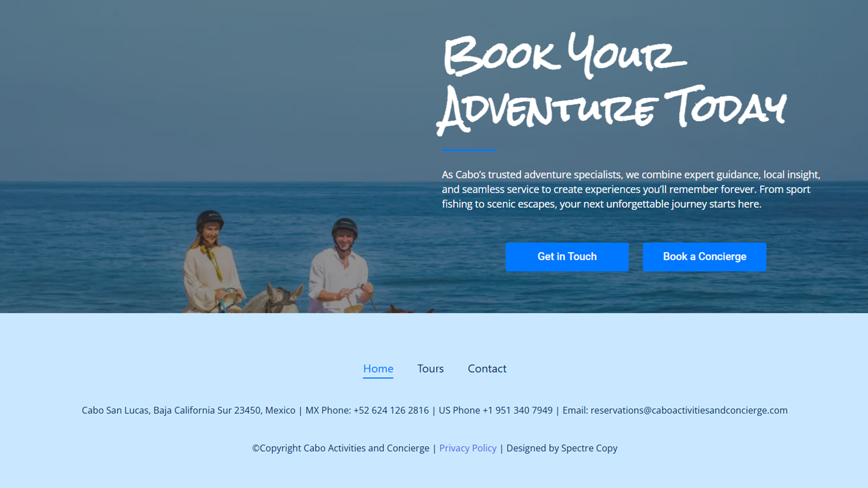Click the Book Your Adventure Today heading
This screenshot has width=868, height=488.
coord(612,83)
